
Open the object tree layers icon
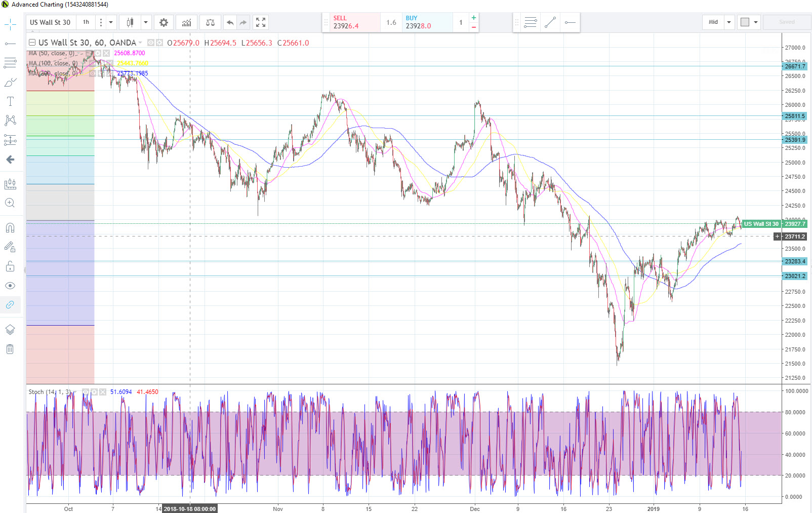(x=10, y=330)
